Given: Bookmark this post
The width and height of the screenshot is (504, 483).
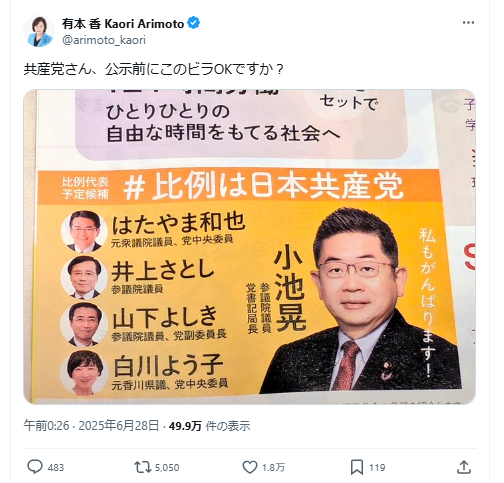Looking at the screenshot, I should 357,467.
